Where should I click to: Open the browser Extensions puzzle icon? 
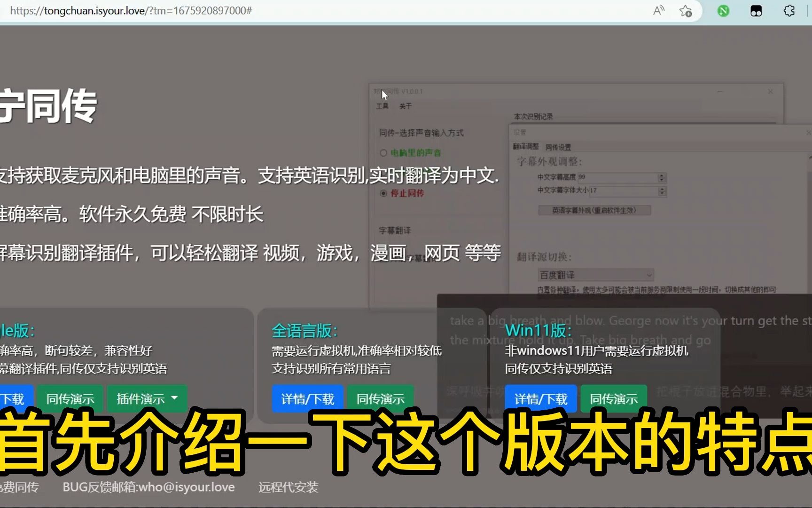tap(789, 10)
